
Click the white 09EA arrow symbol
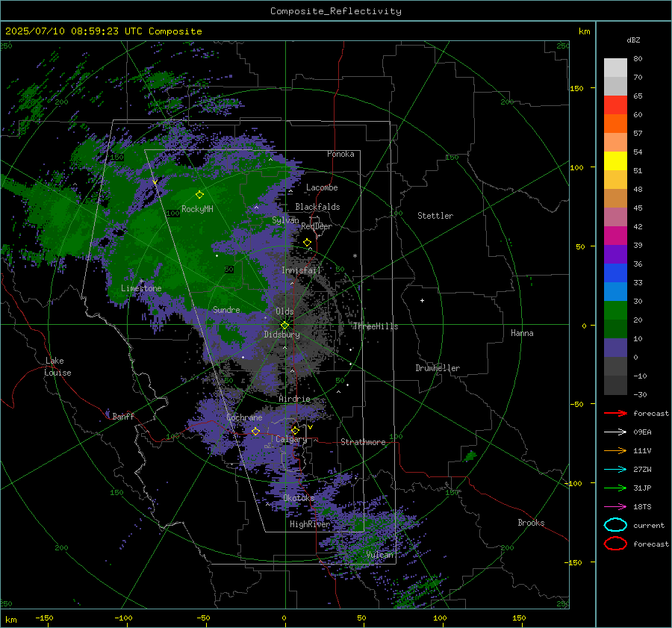(615, 432)
